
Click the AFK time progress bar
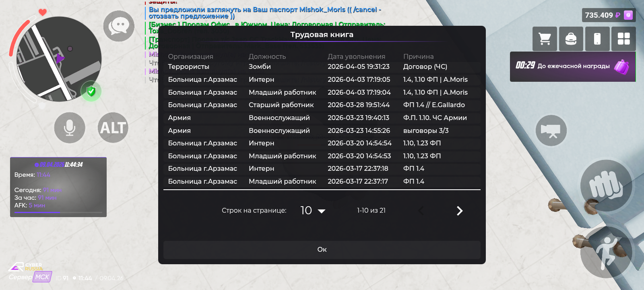58,212
